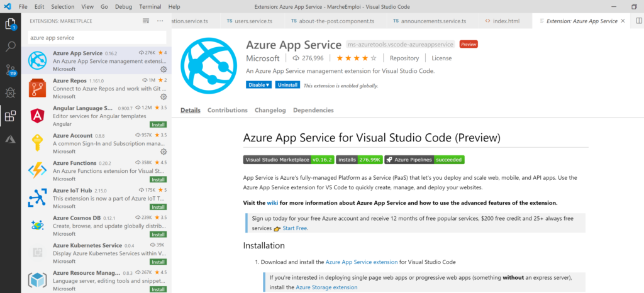Click the clear extensions list icon
This screenshot has width=644, height=293.
146,21
